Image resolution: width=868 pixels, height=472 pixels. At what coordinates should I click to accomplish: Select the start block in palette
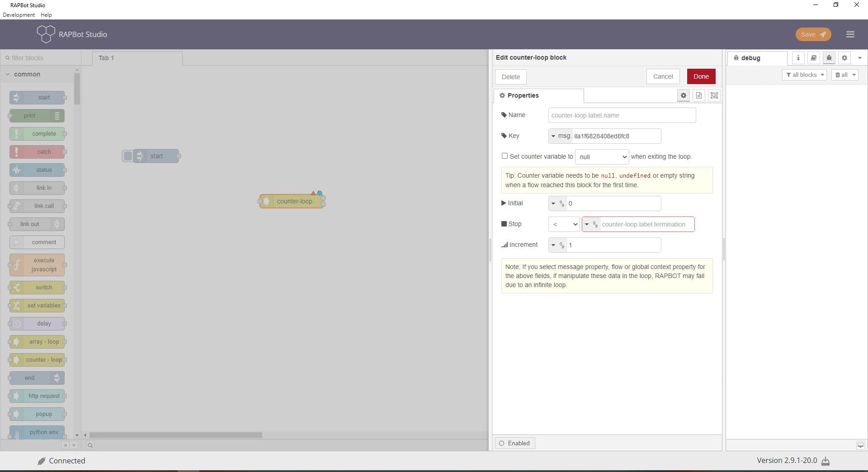37,98
